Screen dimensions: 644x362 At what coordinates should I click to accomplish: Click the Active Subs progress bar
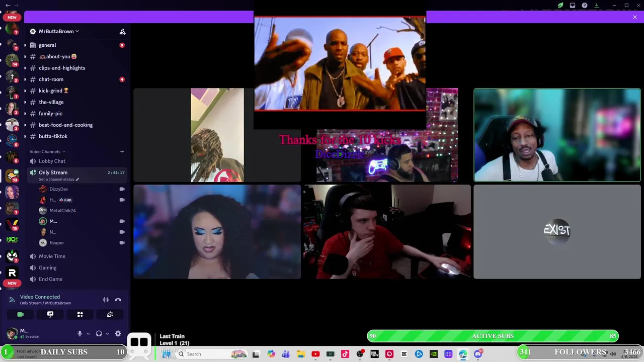click(493, 336)
